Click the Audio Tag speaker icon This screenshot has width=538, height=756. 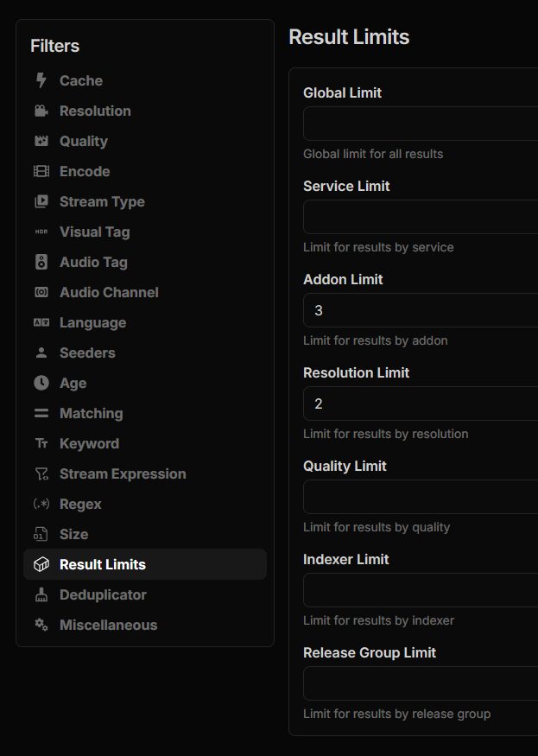click(41, 262)
